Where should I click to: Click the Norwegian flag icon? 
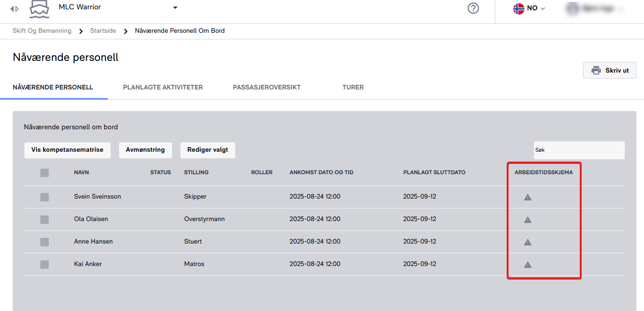click(x=518, y=8)
